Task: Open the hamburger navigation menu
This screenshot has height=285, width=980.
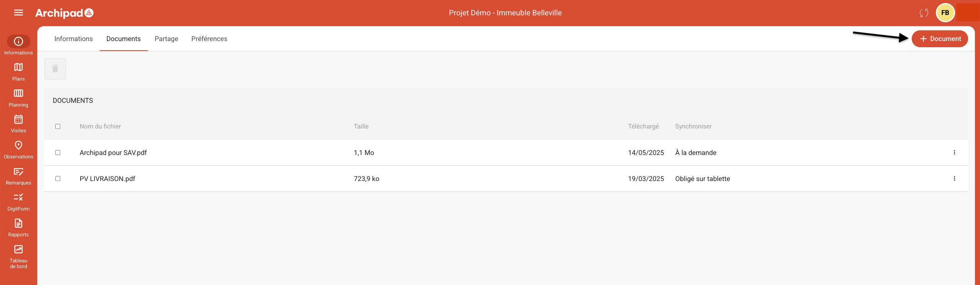Action: (x=18, y=13)
